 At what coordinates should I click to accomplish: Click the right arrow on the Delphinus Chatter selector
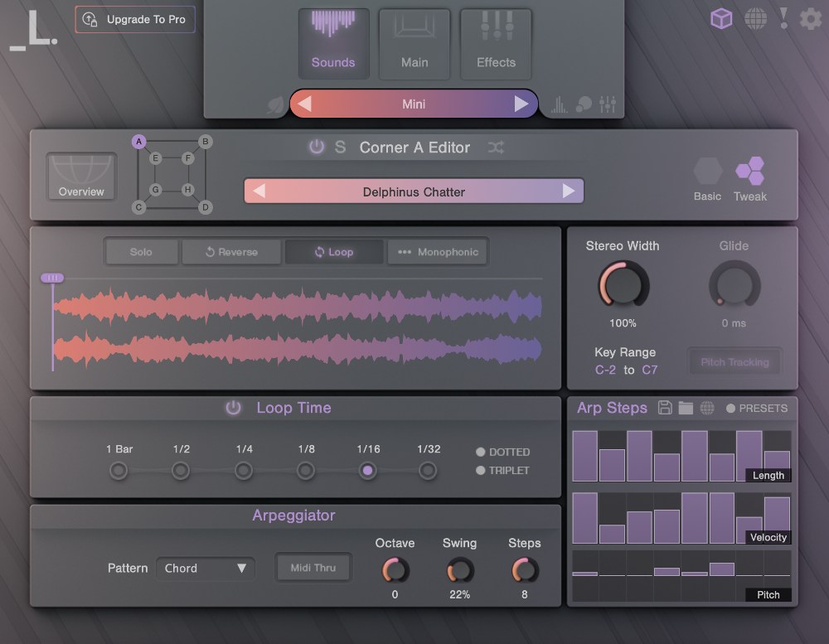[570, 191]
